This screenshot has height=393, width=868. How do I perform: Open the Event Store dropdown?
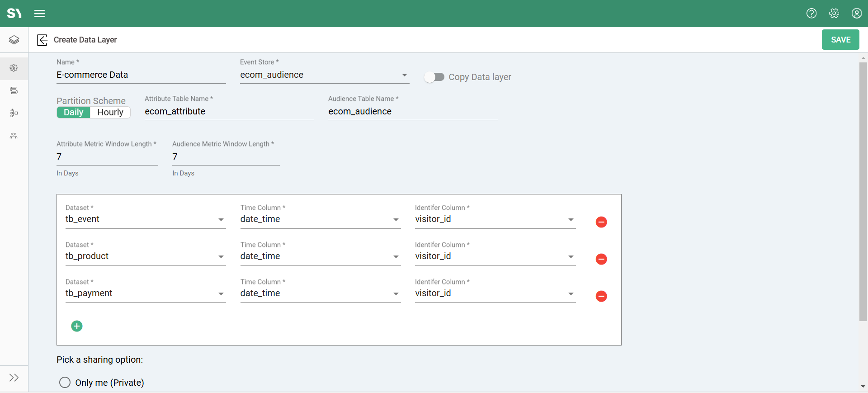[x=324, y=75]
